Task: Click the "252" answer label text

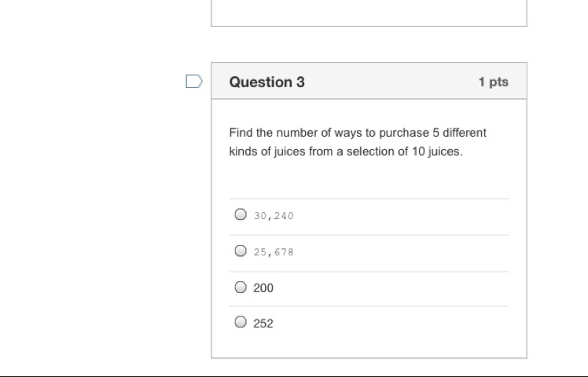Action: [x=263, y=324]
